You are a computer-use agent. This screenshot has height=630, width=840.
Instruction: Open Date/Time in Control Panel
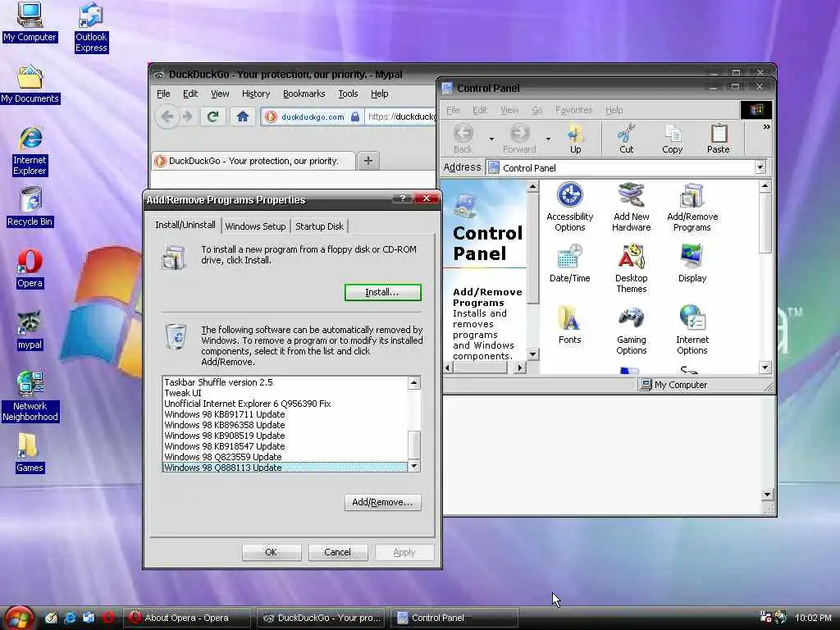[569, 263]
